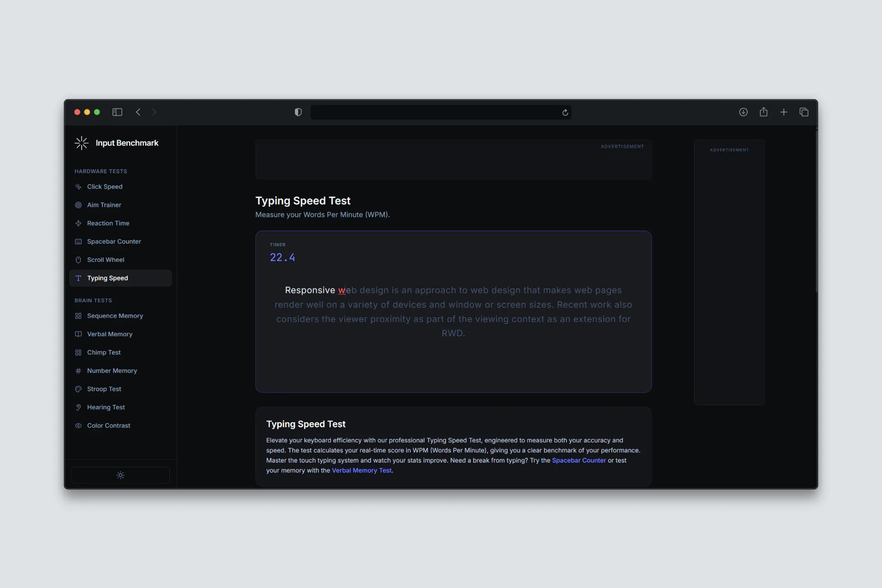Click the Hearing Test ear icon

pyautogui.click(x=79, y=407)
